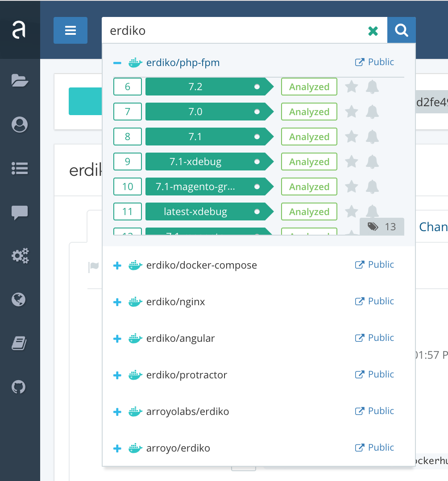Screen dimensions: 448x481
Task: Select the 7.1 tag
Action: point(209,137)
